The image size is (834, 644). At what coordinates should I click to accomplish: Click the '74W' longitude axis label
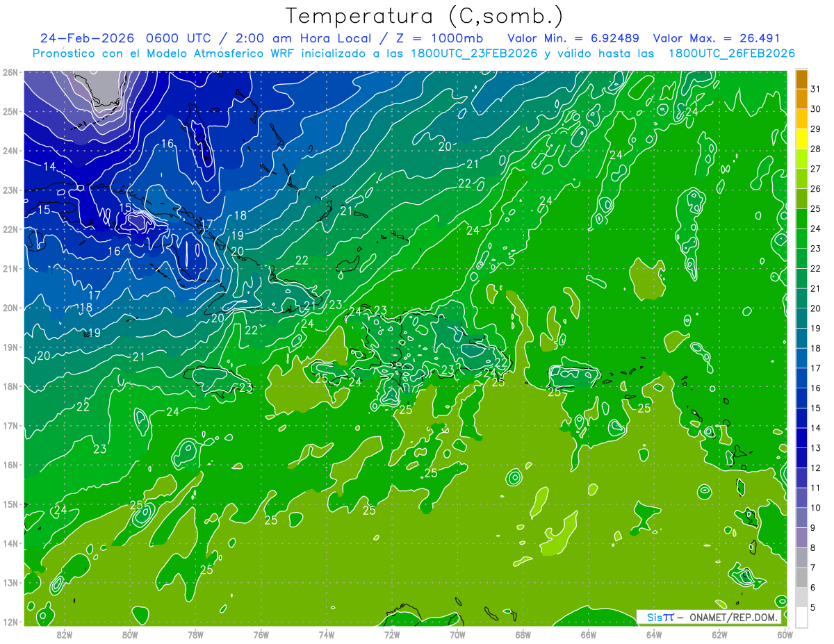point(327,634)
